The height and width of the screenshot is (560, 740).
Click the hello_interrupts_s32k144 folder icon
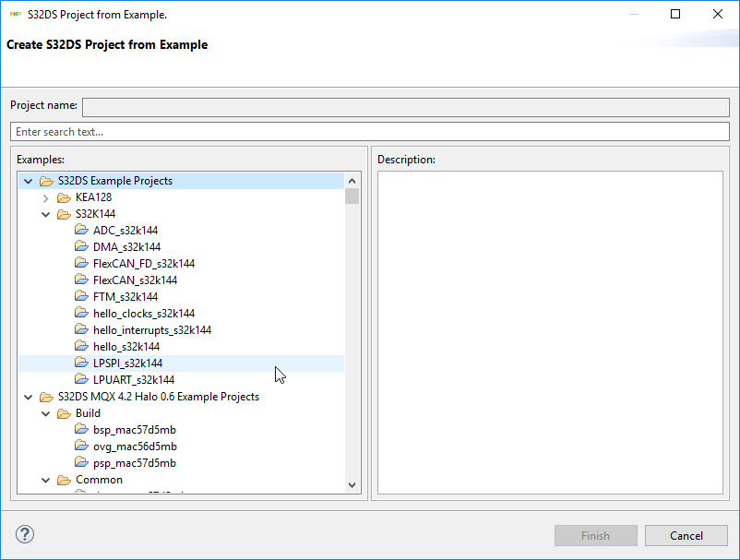pos(81,329)
